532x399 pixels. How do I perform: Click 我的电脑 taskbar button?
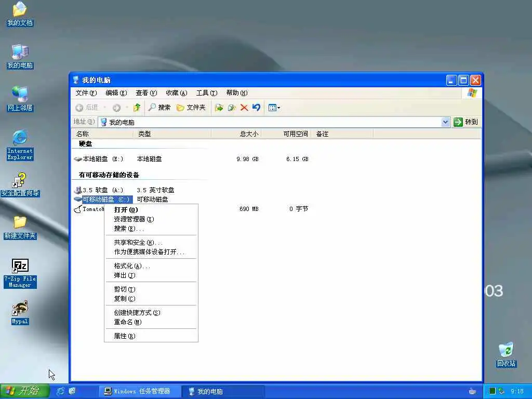point(223,391)
